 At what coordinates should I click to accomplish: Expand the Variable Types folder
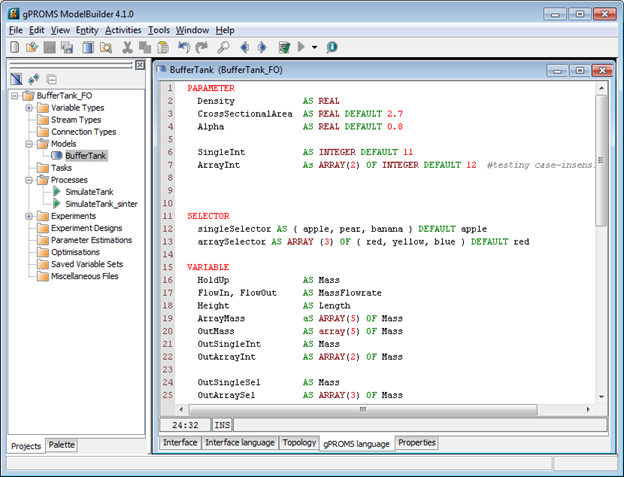[x=29, y=108]
